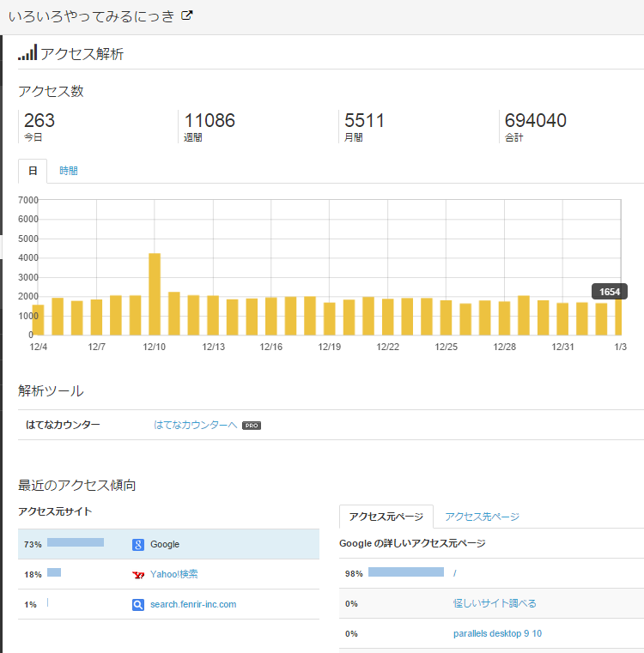
Task: Click the 18% Yahoo percentage bar
Action: (54, 572)
